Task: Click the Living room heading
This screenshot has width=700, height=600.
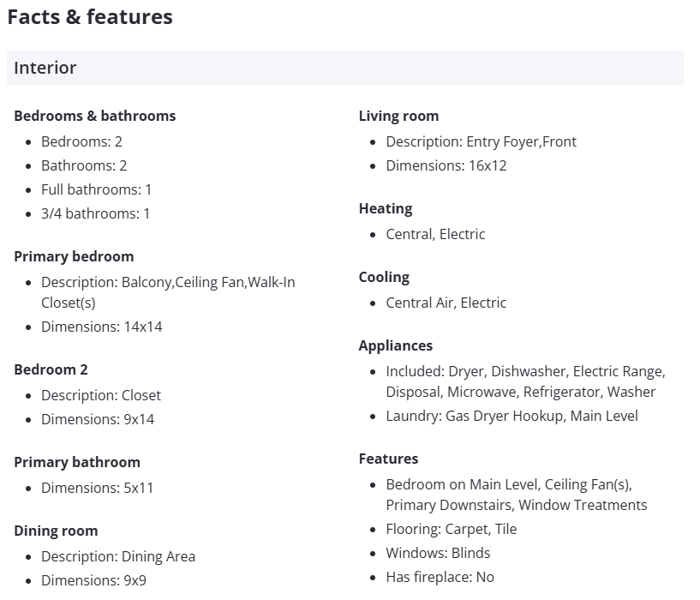Action: [398, 116]
